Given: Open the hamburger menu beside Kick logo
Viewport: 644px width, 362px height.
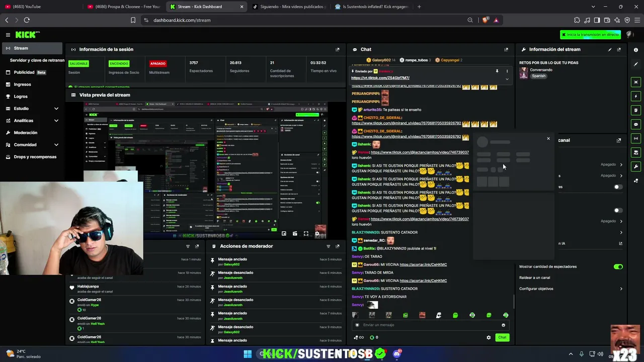Looking at the screenshot, I should point(8,35).
